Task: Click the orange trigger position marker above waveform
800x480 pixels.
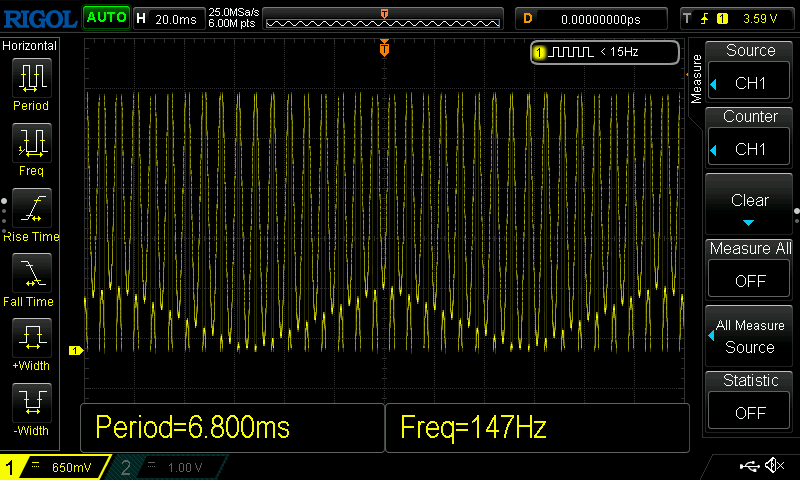Action: point(384,48)
